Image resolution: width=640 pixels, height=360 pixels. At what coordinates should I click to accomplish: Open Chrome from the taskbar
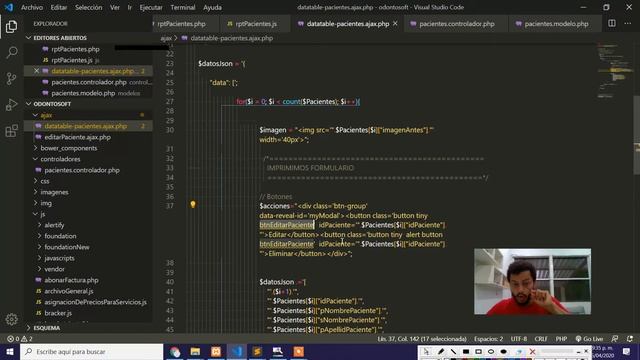[x=175, y=352]
